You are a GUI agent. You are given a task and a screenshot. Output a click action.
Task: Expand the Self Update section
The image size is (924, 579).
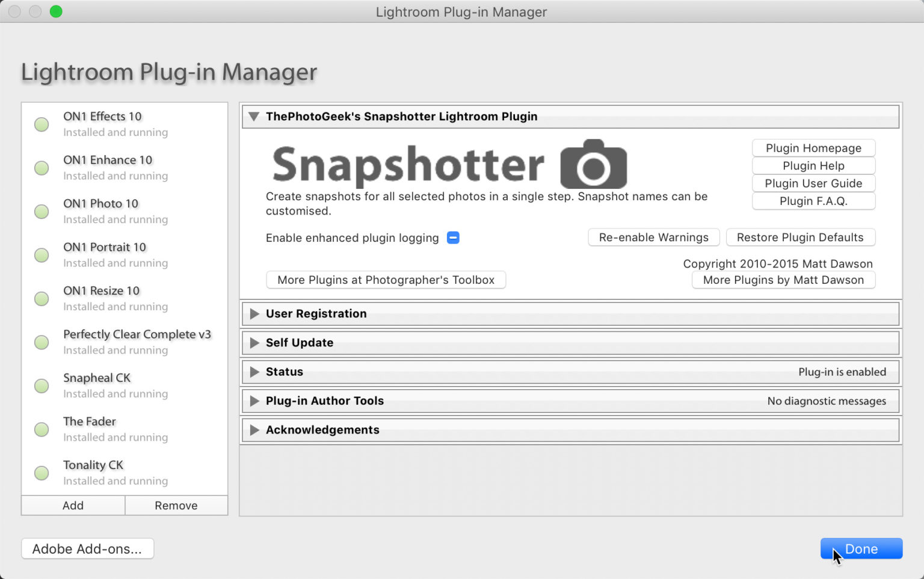tap(254, 343)
